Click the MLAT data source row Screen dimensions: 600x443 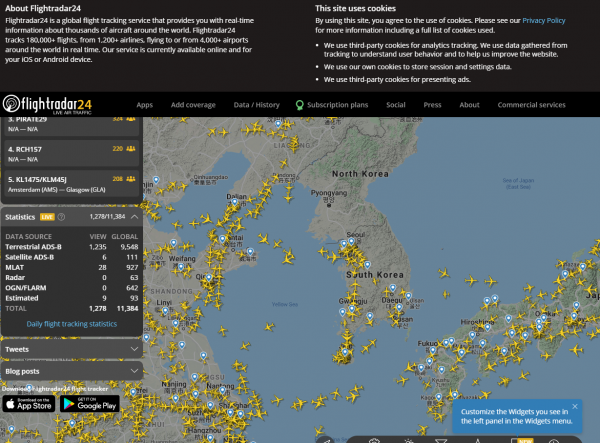[x=72, y=267]
